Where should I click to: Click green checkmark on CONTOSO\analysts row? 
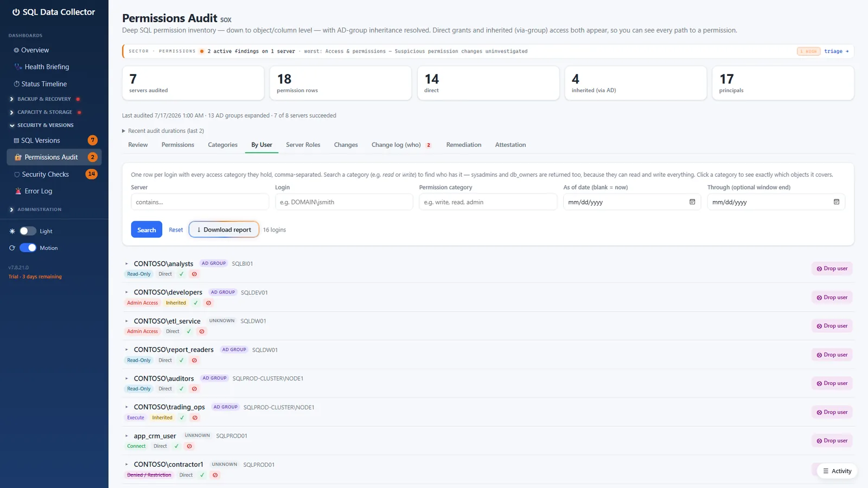181,274
